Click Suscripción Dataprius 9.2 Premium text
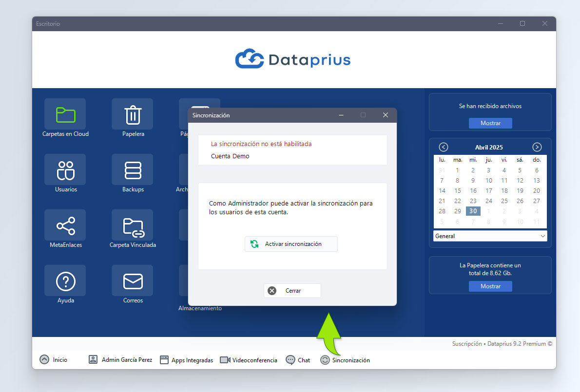 502,344
